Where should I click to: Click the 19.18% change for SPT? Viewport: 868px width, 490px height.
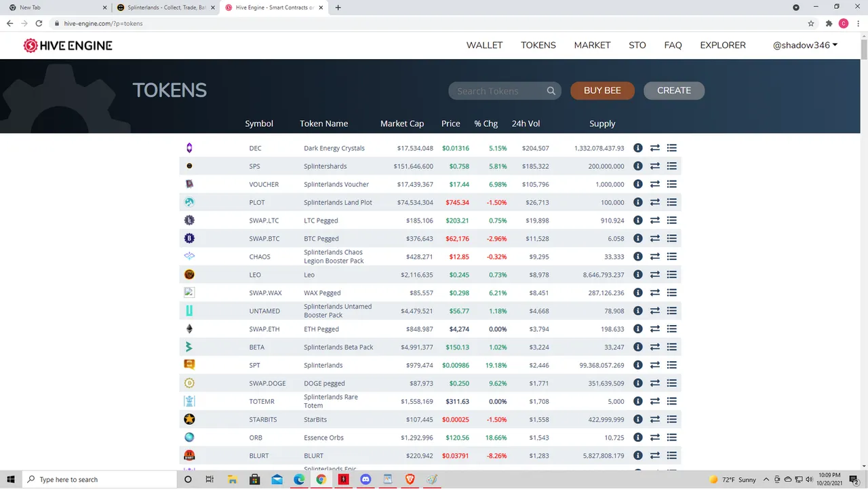coord(497,365)
